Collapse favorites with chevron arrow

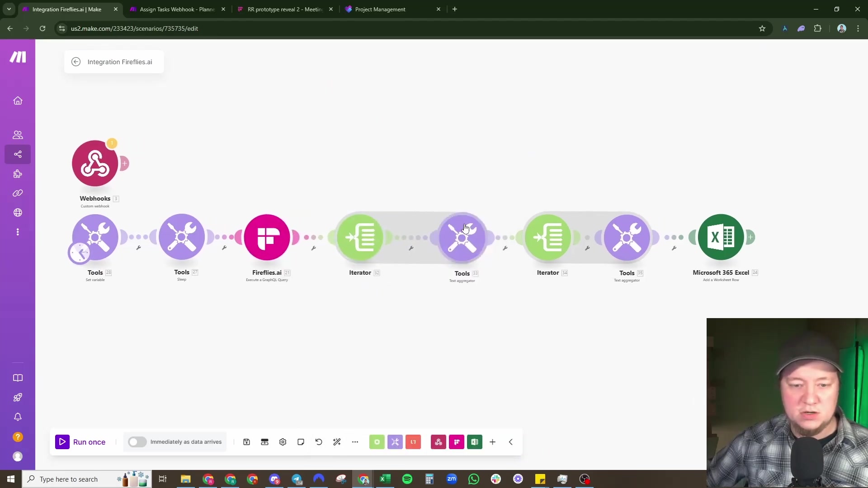tap(510, 442)
